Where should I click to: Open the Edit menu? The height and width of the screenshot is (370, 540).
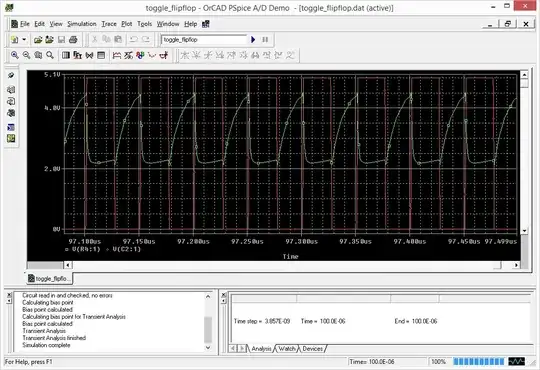click(x=39, y=24)
